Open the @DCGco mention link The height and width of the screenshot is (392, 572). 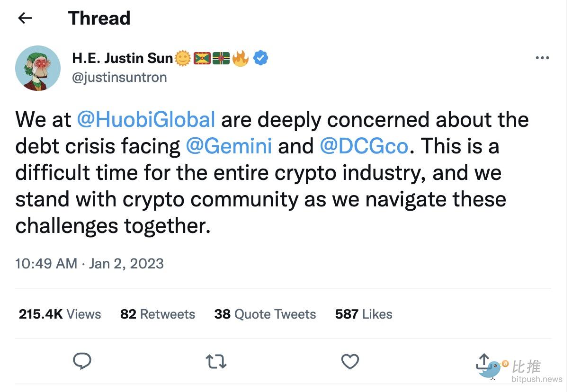point(364,146)
